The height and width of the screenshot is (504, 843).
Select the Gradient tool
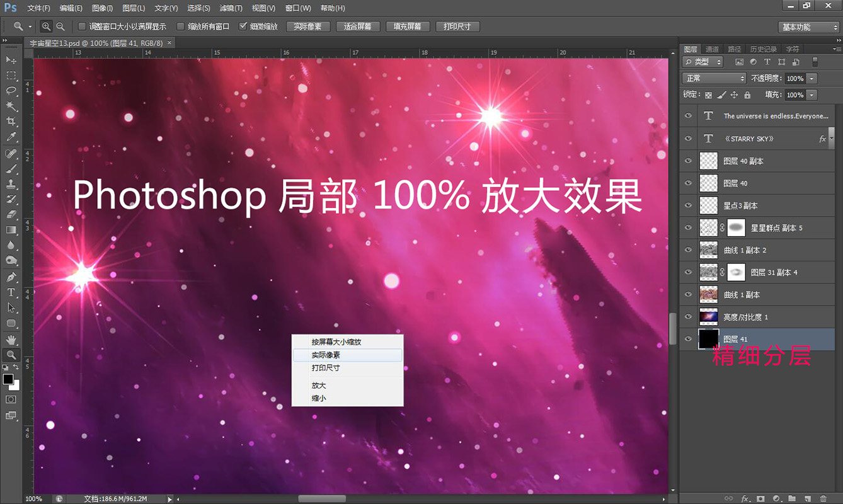click(x=11, y=231)
